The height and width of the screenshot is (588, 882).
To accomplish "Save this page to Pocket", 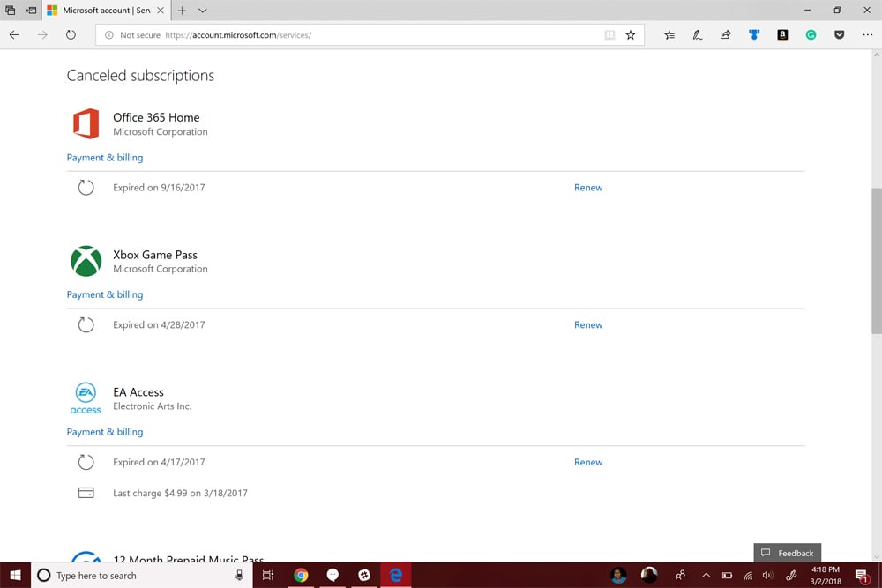I will coord(840,34).
